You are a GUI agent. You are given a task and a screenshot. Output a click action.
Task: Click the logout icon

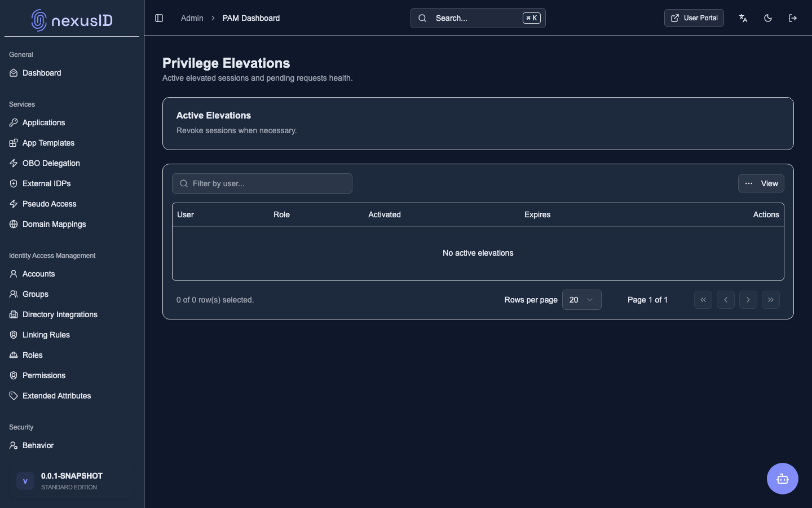[x=793, y=18]
